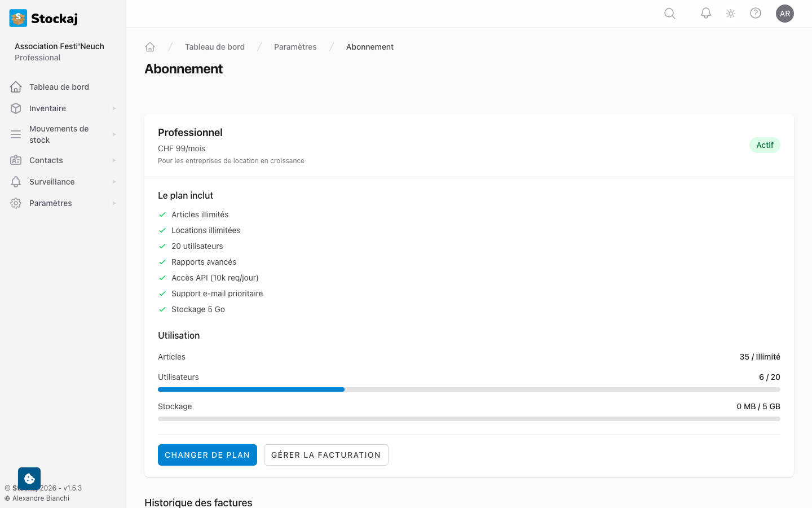Screen dimensions: 812x508
Task: Expand the Mouvements de stock arrow
Action: point(114,134)
